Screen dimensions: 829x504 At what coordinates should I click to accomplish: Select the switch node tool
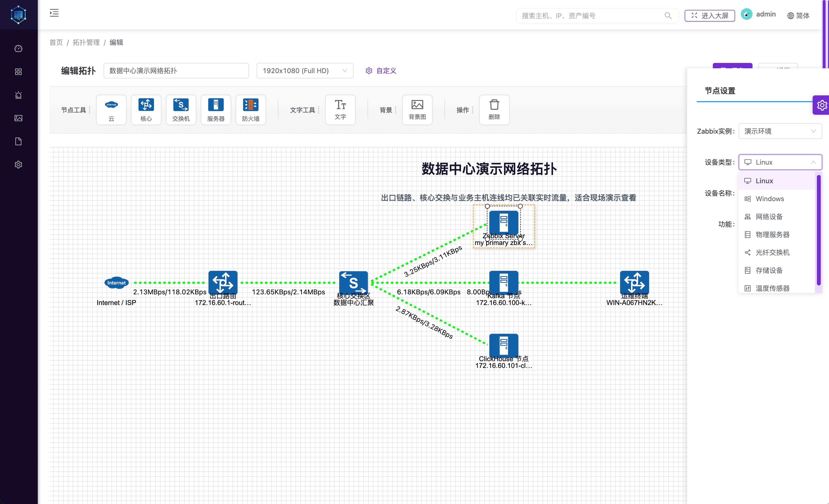181,110
